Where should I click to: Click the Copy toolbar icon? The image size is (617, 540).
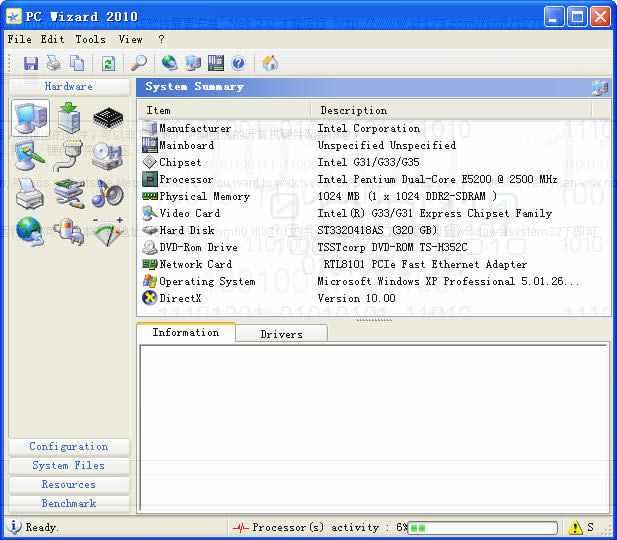tap(77, 63)
